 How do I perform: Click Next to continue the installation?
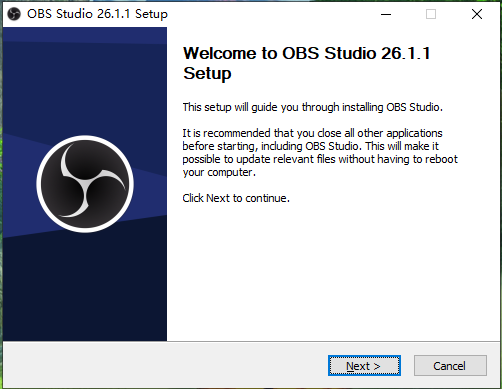pyautogui.click(x=364, y=366)
